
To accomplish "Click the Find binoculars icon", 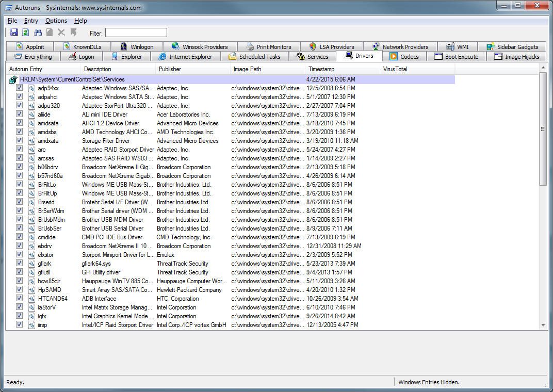I will 38,32.
